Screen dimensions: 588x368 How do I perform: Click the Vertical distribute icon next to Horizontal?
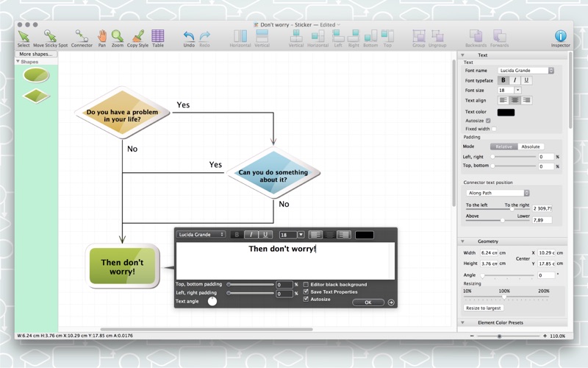(262, 39)
